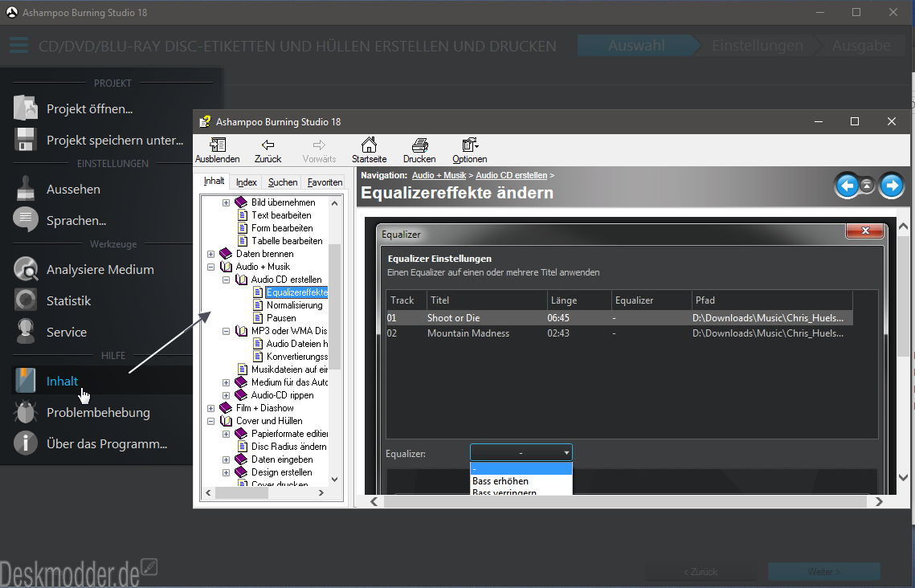Viewport: 915px width, 588px height.
Task: Click the Inhalt book icon
Action: (25, 381)
